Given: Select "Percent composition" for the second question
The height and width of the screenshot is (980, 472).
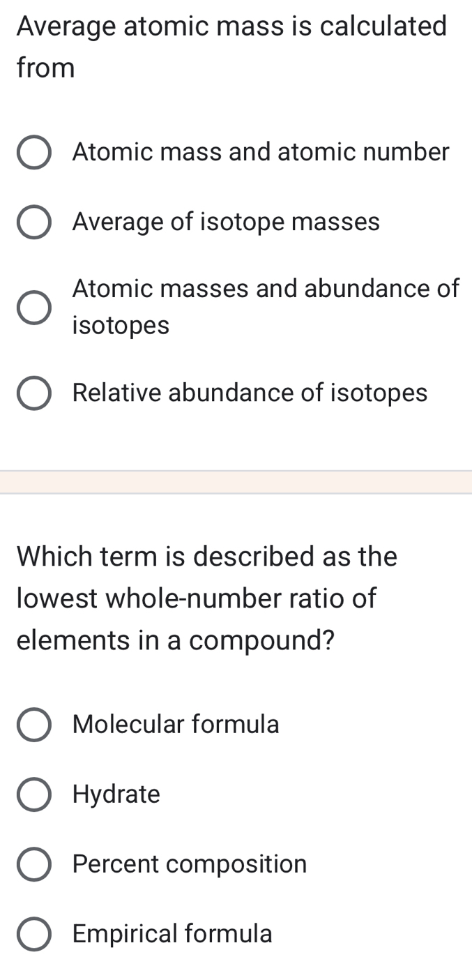Looking at the screenshot, I should click(33, 864).
